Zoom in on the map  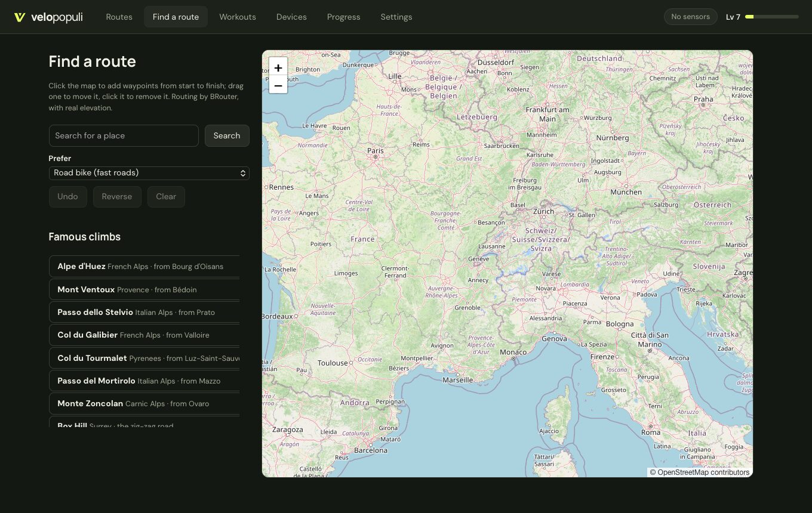coord(278,67)
